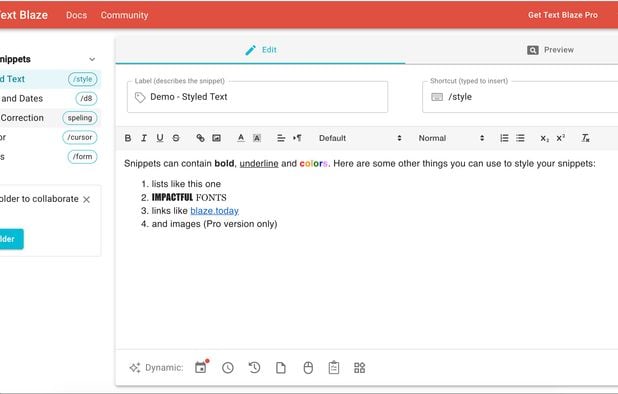Click the rainbow colors word in snippet

click(313, 164)
